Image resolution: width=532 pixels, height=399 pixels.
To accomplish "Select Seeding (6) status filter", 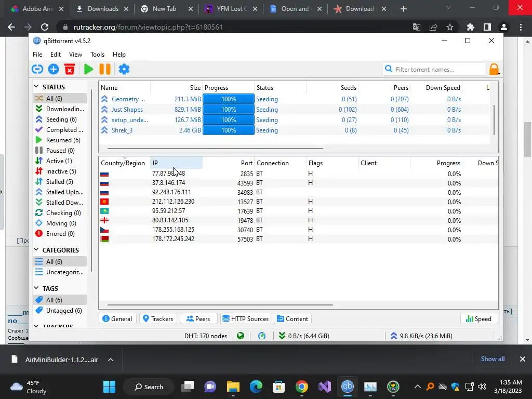I will tap(60, 119).
